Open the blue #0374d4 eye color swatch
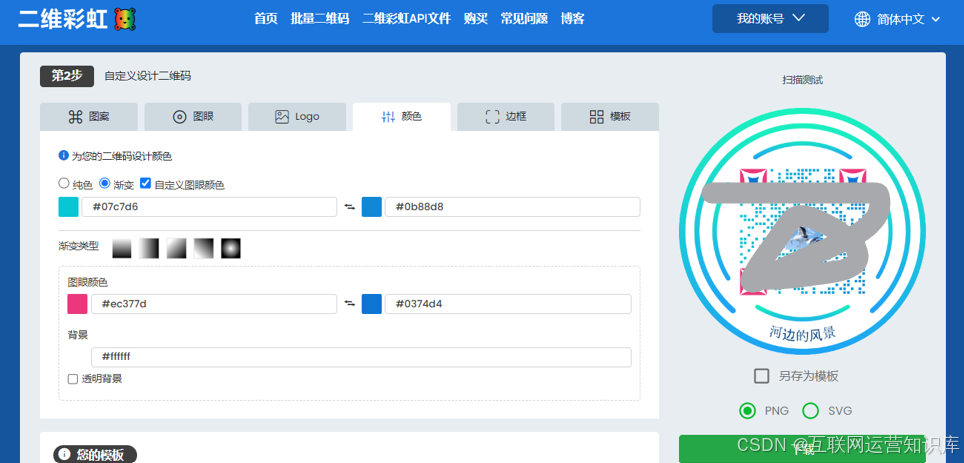The width and height of the screenshot is (964, 463). [372, 304]
